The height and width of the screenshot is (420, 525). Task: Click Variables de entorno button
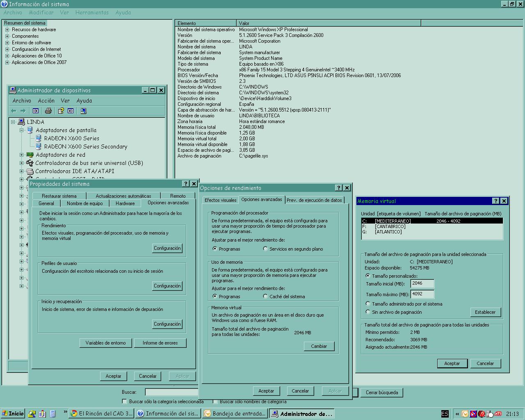tap(106, 343)
